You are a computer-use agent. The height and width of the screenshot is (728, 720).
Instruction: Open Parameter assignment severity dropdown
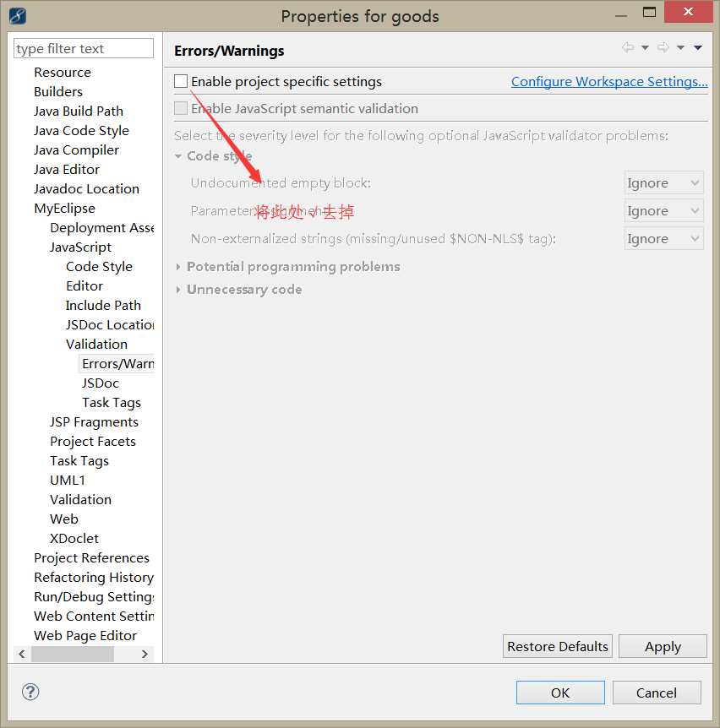663,211
